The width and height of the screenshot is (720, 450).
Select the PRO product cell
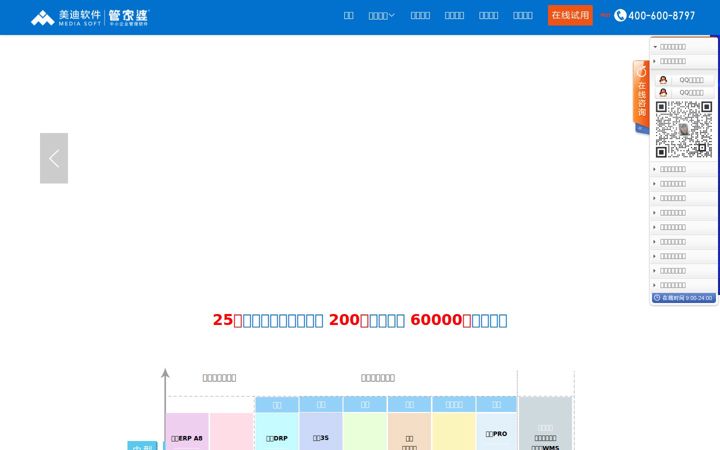[x=496, y=432]
